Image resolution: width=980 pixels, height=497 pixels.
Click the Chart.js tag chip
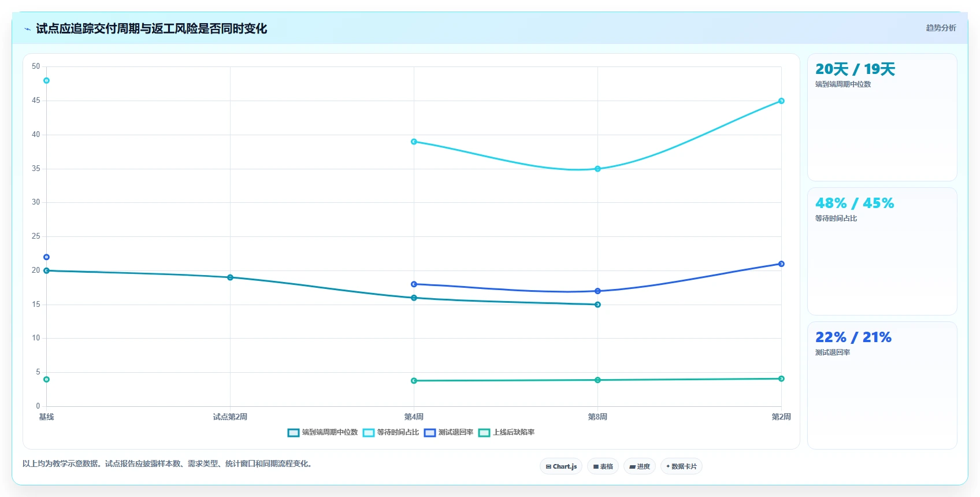[561, 466]
